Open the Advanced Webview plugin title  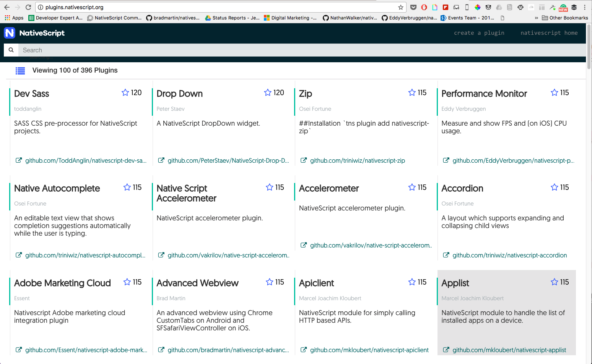(197, 283)
